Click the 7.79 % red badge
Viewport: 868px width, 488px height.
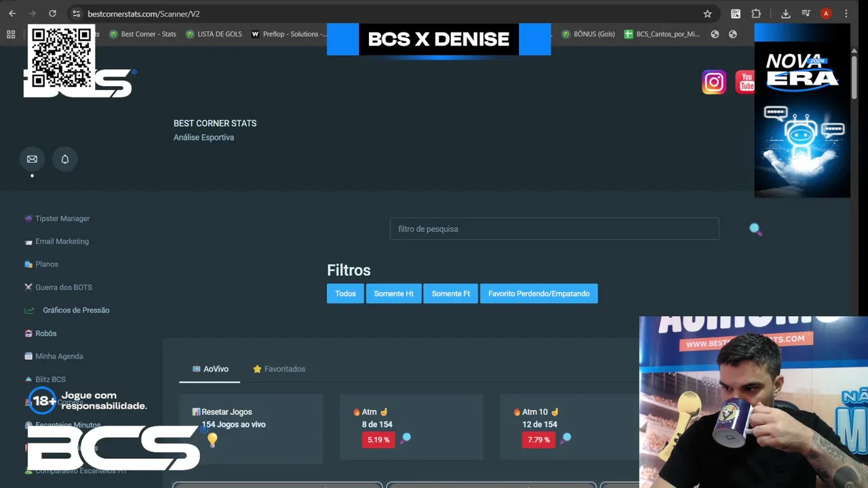click(538, 440)
